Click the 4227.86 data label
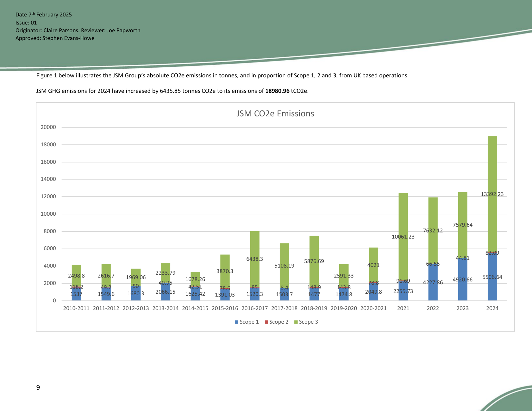 (433, 282)
